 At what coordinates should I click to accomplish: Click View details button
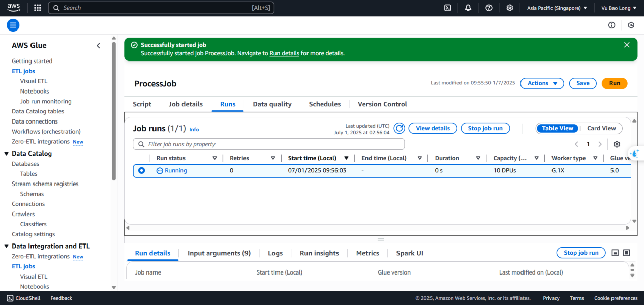(x=433, y=128)
